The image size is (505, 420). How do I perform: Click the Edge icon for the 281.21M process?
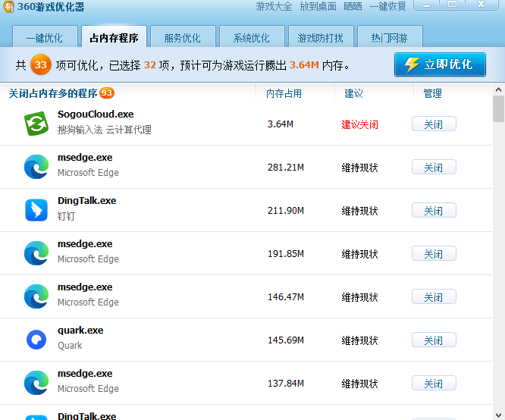pyautogui.click(x=36, y=167)
